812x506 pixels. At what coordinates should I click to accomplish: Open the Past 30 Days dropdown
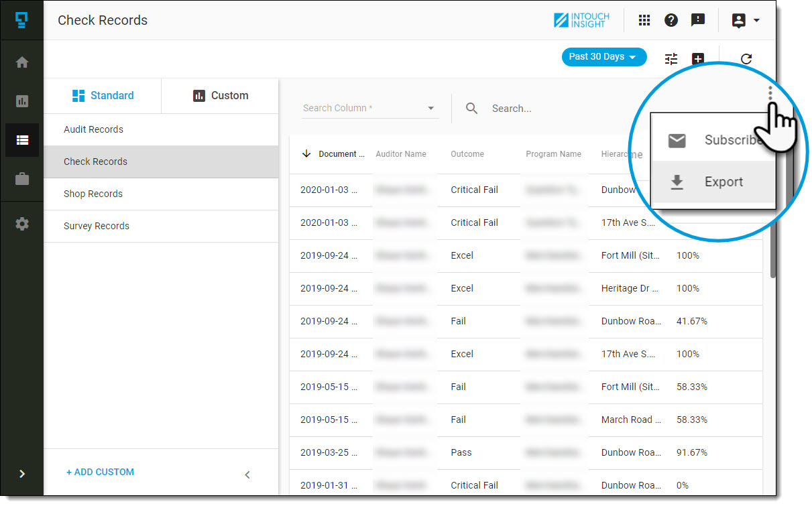coord(603,57)
